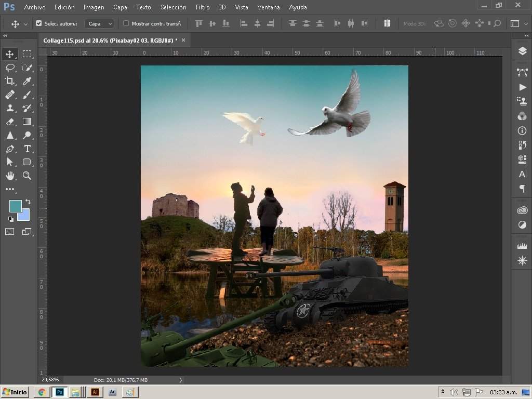Toggle the Selec. autom. checkbox
532x399 pixels.
38,23
